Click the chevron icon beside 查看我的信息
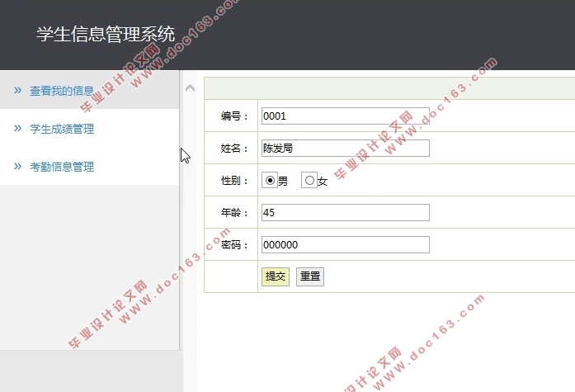This screenshot has width=575, height=392. pyautogui.click(x=17, y=90)
